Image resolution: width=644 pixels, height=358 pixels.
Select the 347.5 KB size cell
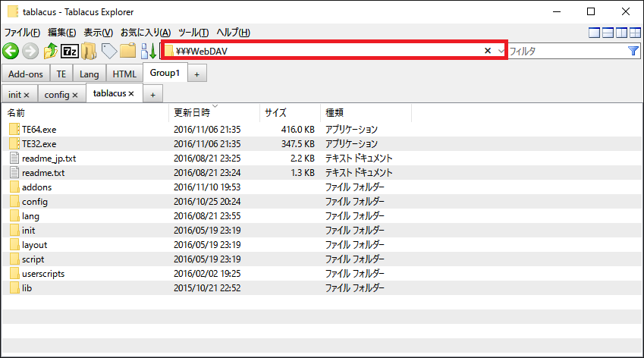pos(298,143)
